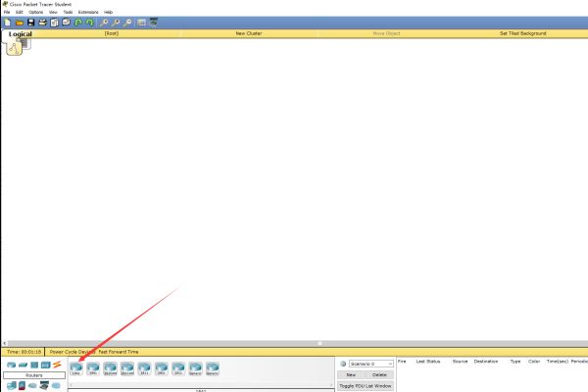
Task: Click the scenario info circle icon
Action: (343, 364)
